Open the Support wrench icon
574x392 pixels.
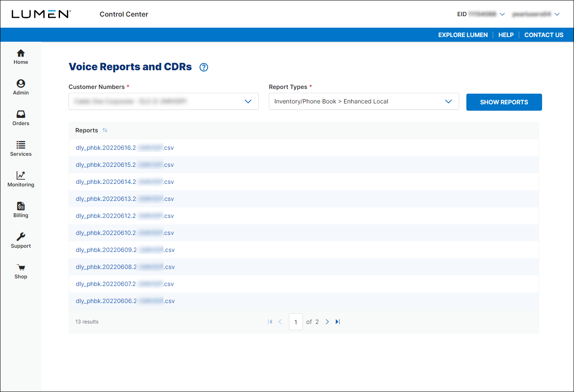coord(21,237)
